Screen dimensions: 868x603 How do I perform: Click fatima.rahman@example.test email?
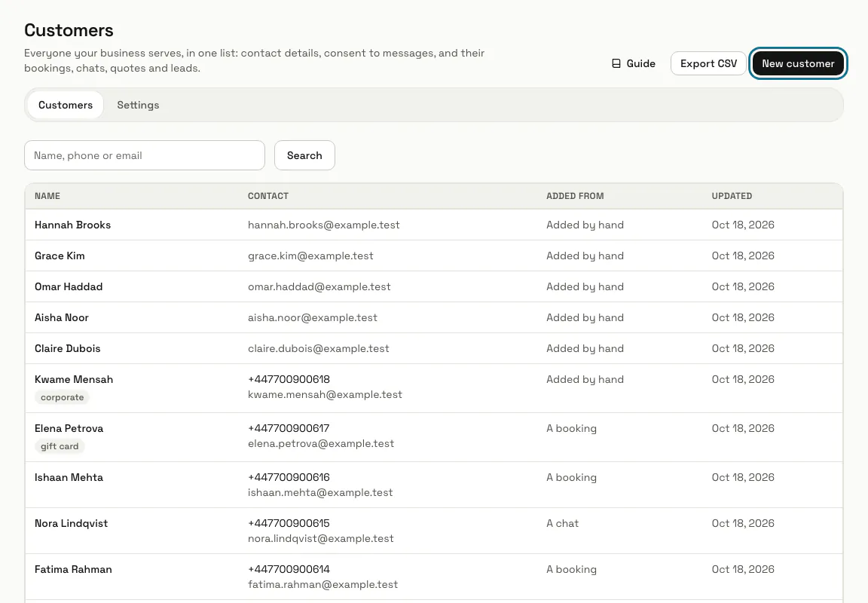(x=322, y=585)
